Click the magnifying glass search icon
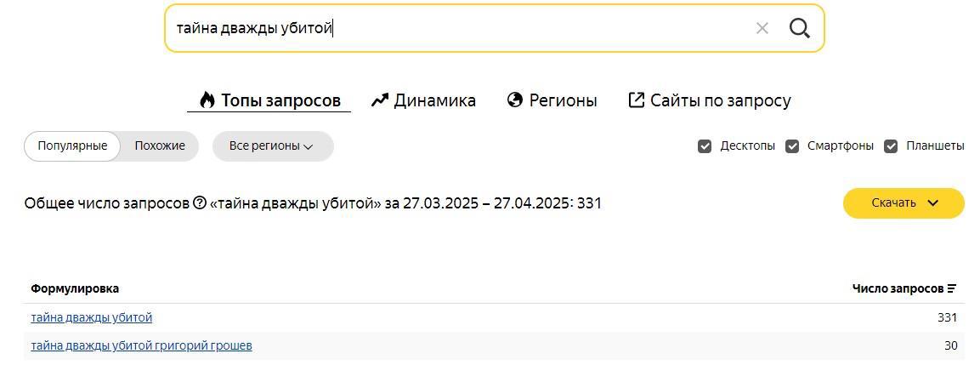980x382 pixels. click(x=799, y=28)
